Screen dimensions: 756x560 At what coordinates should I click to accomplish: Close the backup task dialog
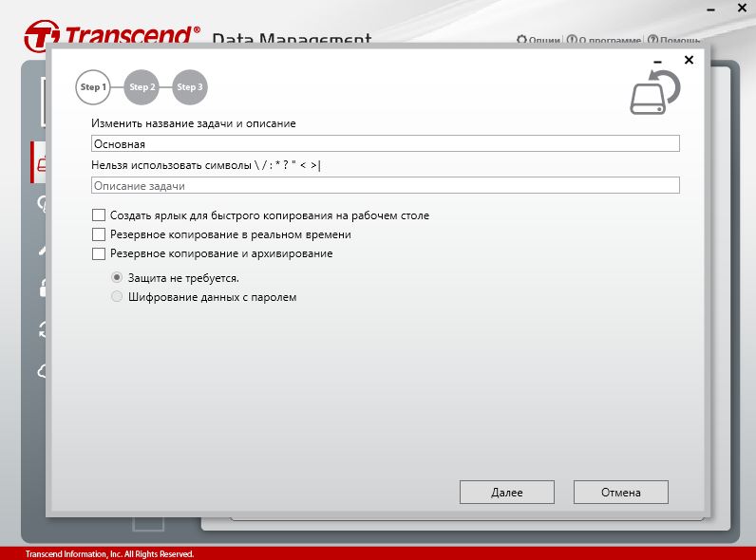[689, 60]
